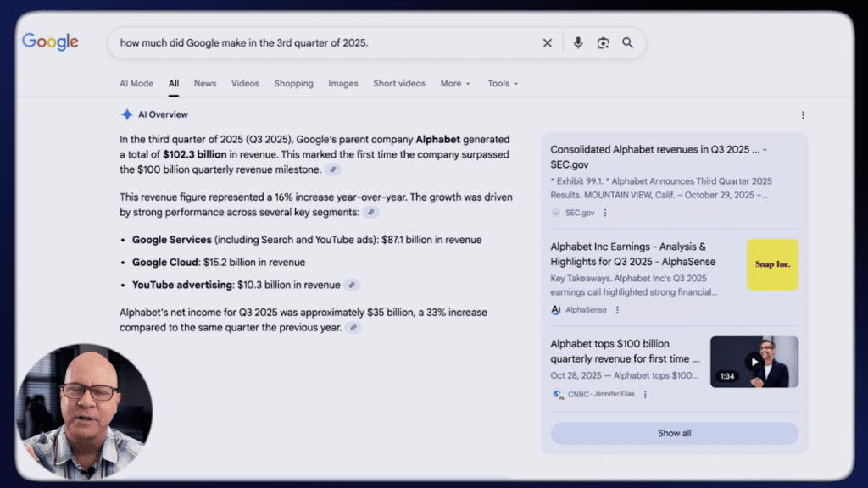Click the Snap Inc thumbnail on the AlphaSense card
Image resolution: width=868 pixels, height=488 pixels.
[771, 264]
